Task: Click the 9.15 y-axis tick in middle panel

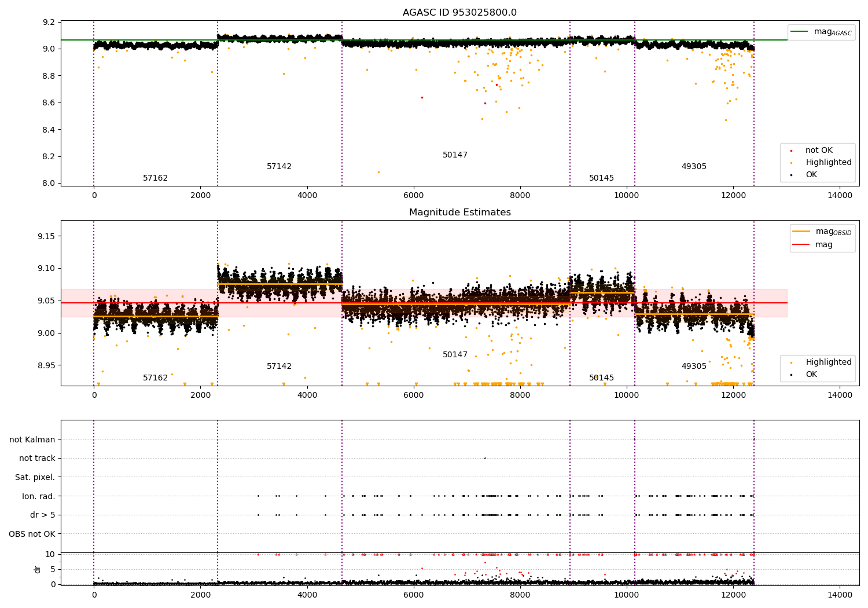Action: [47, 237]
